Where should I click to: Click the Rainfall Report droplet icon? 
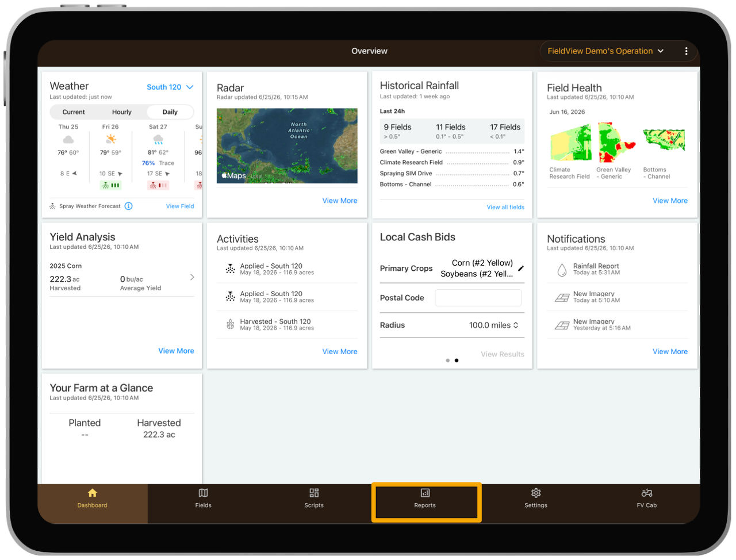562,270
